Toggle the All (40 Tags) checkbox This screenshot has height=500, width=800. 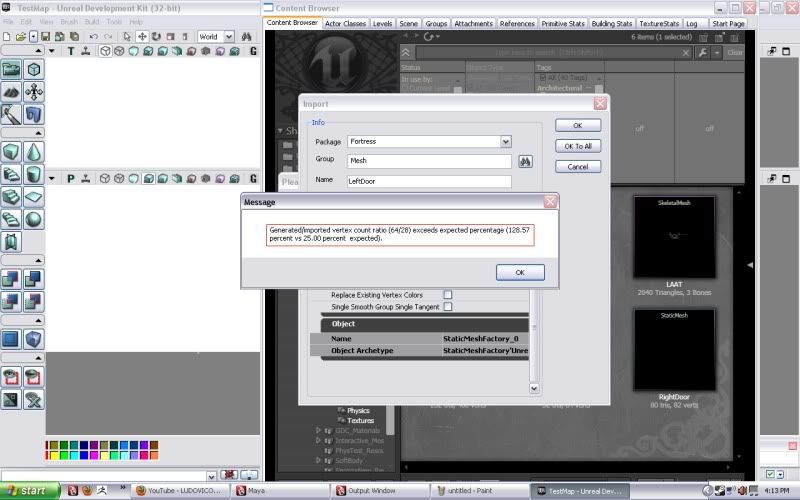pyautogui.click(x=542, y=78)
